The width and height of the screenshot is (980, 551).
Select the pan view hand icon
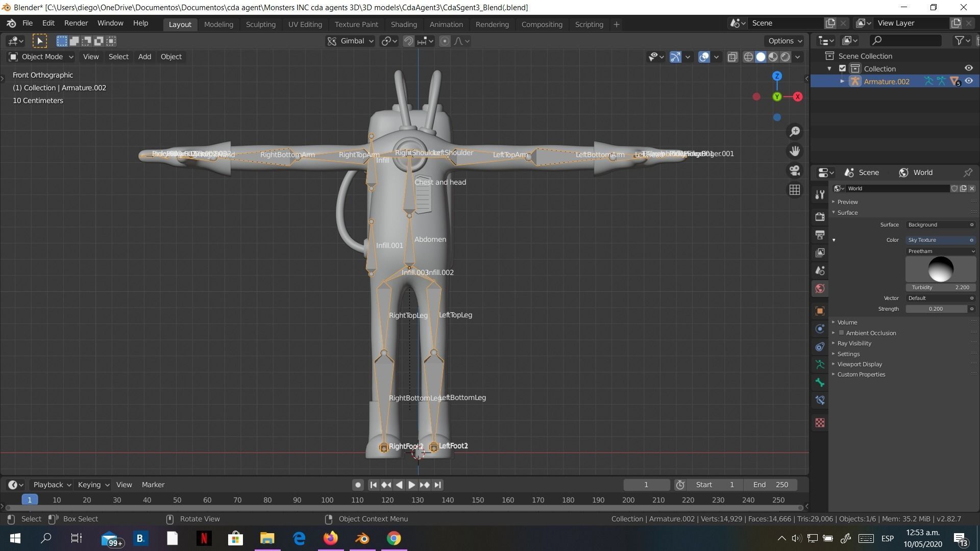click(x=795, y=151)
